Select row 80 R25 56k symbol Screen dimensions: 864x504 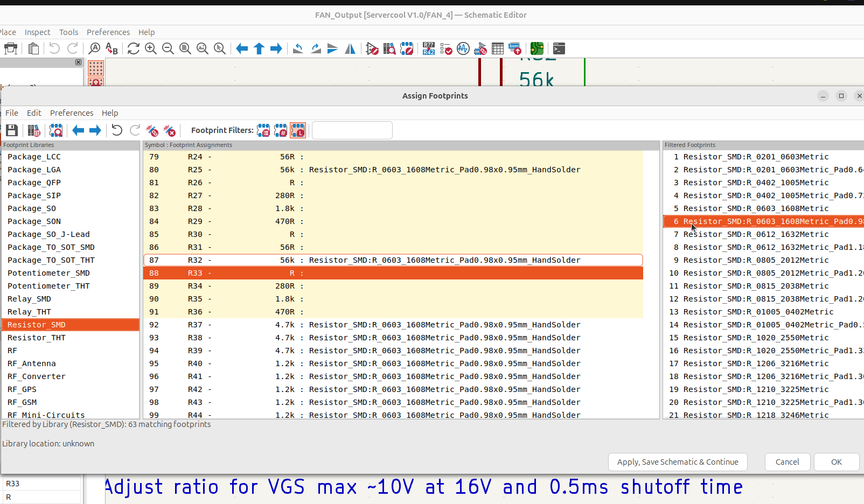tap(393, 170)
